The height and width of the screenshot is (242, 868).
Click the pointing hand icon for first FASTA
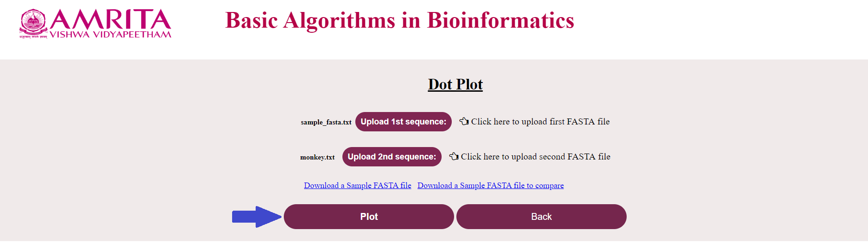click(x=464, y=121)
